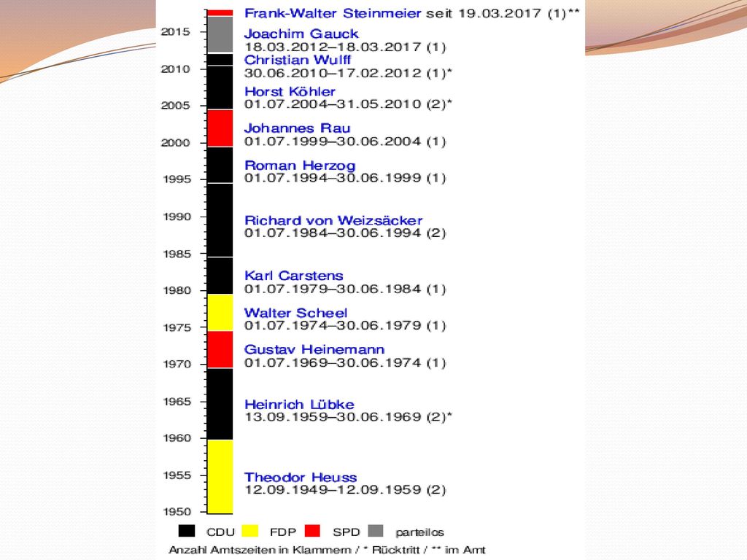Open the Heinrich Lübke link
This screenshot has height=560, width=747.
[x=299, y=405]
